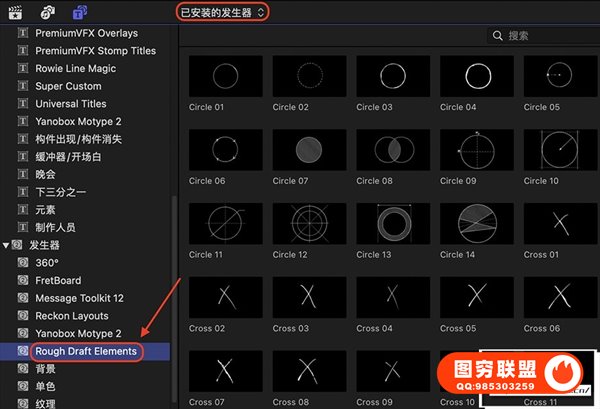Screen dimensions: 600x409
Task: Select Rough Draft Elements in sidebar
Action: click(x=85, y=351)
